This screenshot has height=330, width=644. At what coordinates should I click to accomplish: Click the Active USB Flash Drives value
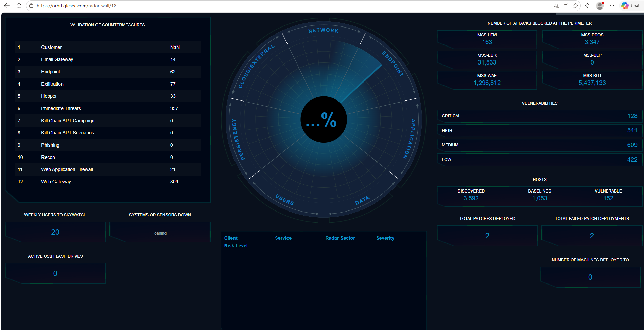(x=55, y=274)
